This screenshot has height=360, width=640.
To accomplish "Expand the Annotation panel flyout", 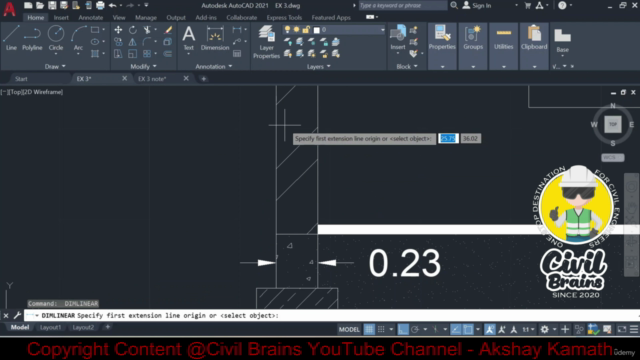I will tap(213, 66).
